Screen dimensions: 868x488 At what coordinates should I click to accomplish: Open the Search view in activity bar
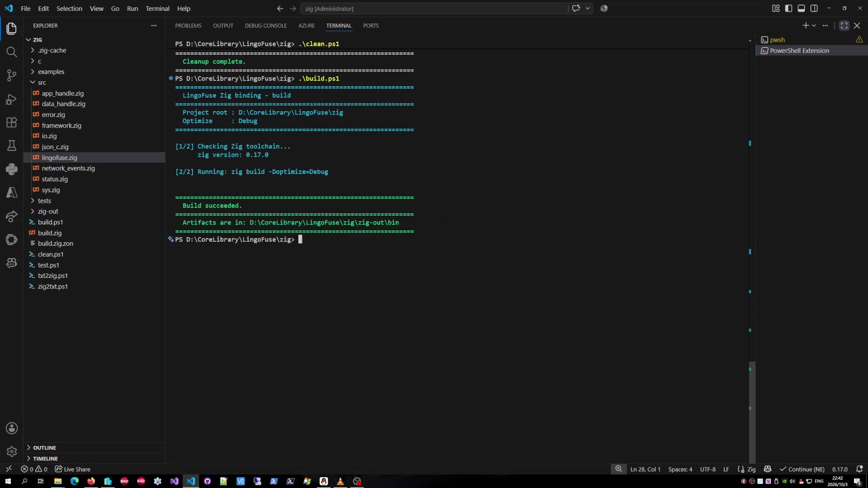pyautogui.click(x=12, y=52)
